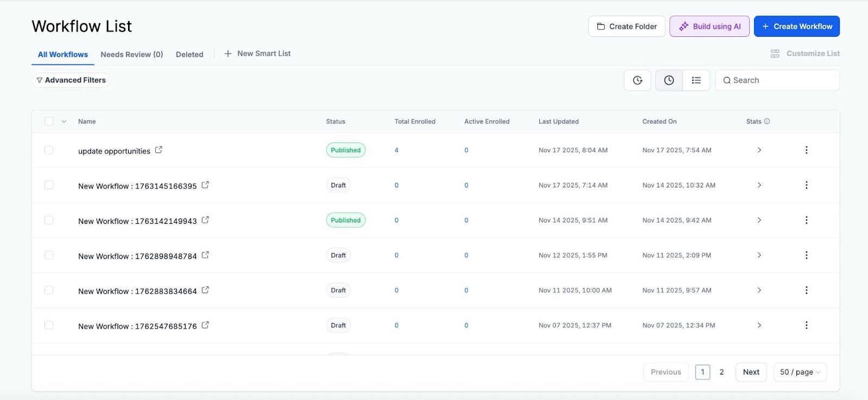Open external link icon for workflow 1763145166395
The height and width of the screenshot is (400, 868).
[205, 185]
